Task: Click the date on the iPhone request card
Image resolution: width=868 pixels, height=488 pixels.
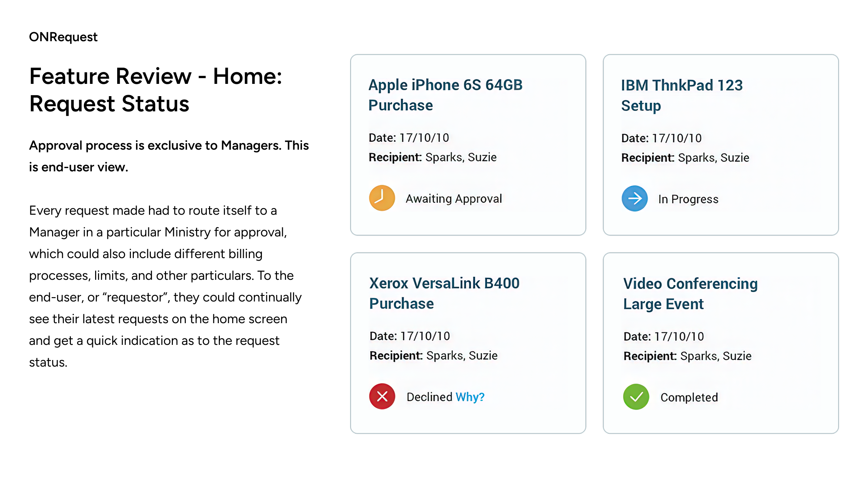Action: [x=409, y=138]
